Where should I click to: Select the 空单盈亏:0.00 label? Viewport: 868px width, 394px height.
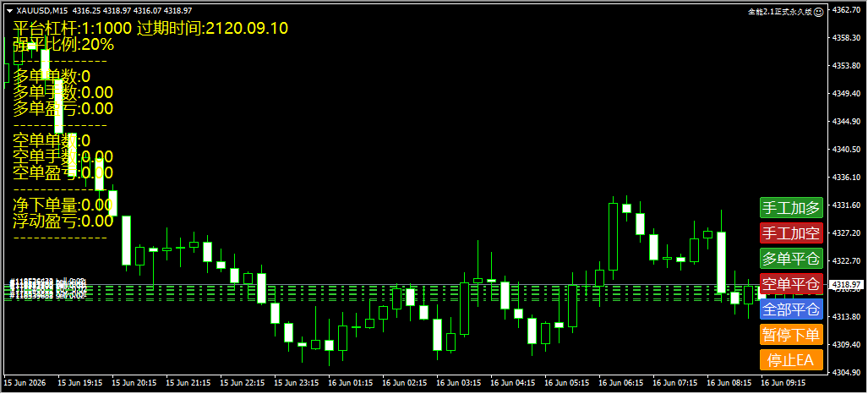[63, 172]
